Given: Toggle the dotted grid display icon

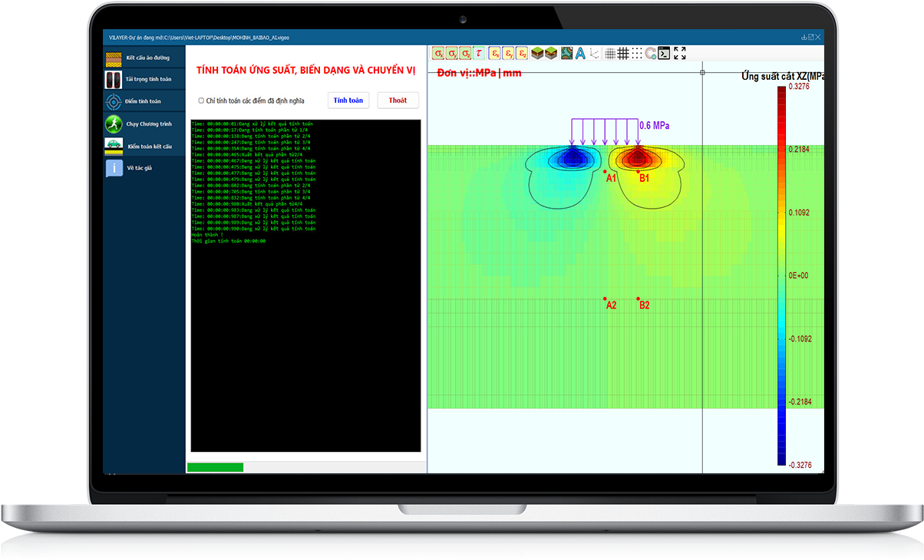Looking at the screenshot, I should tap(637, 53).
